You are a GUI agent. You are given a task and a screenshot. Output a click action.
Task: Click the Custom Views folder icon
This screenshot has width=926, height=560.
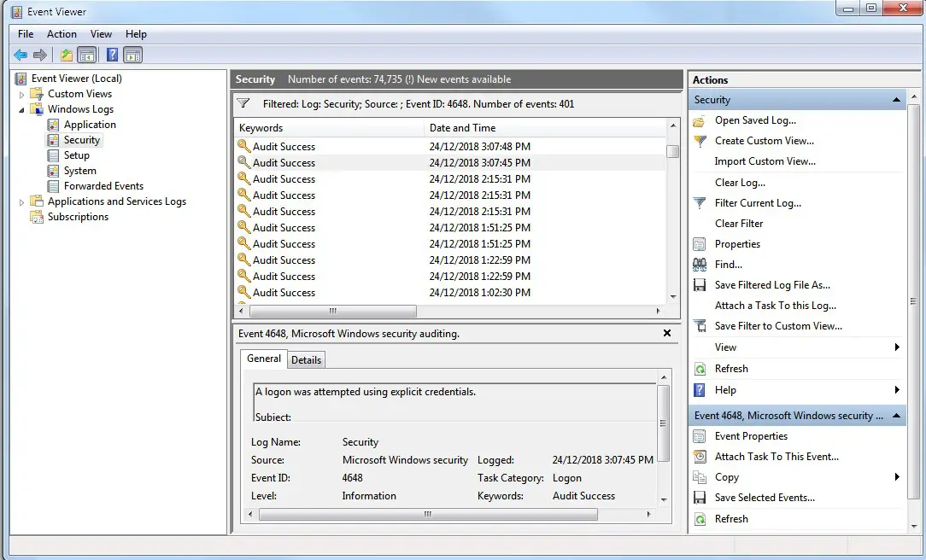pyautogui.click(x=37, y=94)
